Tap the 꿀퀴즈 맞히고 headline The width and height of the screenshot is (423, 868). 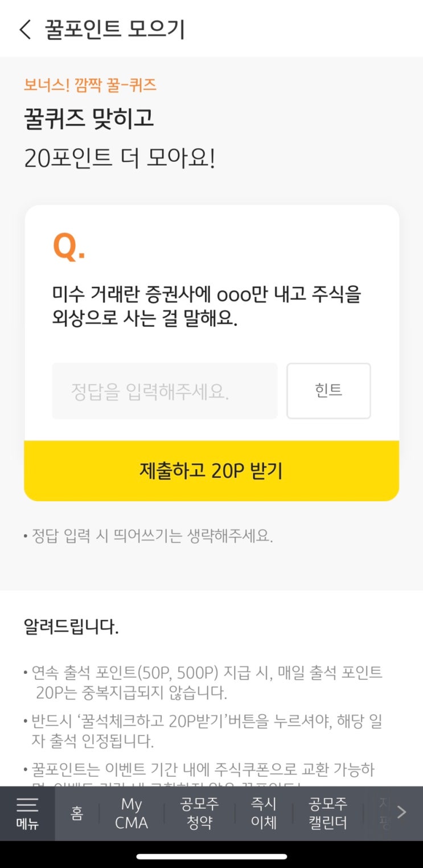(89, 118)
